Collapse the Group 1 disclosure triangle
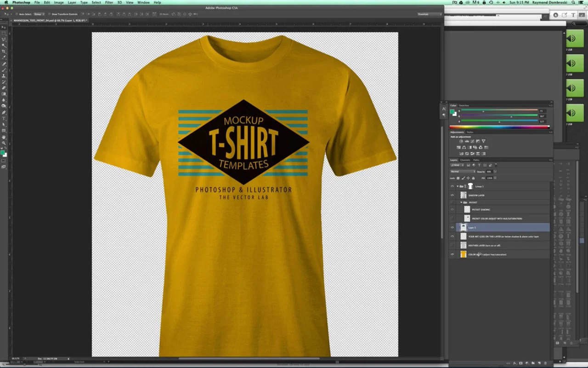 tap(458, 186)
